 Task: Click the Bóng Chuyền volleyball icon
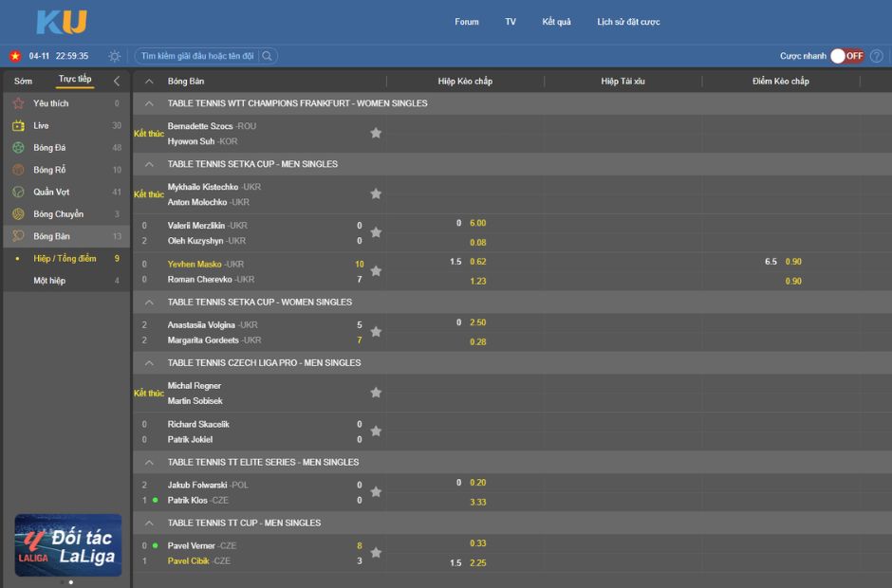(18, 213)
